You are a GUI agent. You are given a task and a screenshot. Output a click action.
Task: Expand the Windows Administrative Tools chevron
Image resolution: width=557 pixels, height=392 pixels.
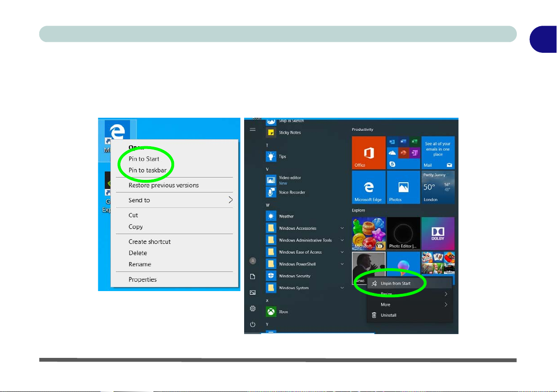tap(342, 240)
